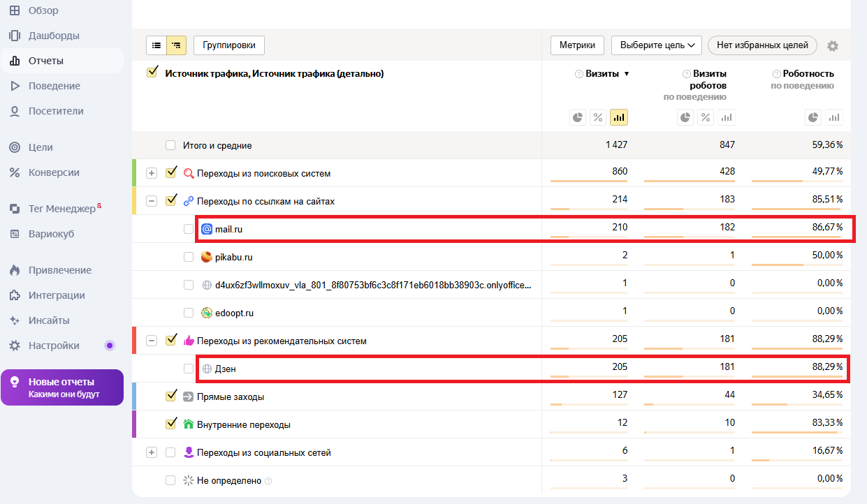Open the Выберите цель dropdown
The height and width of the screenshot is (504, 867).
pyautogui.click(x=656, y=45)
